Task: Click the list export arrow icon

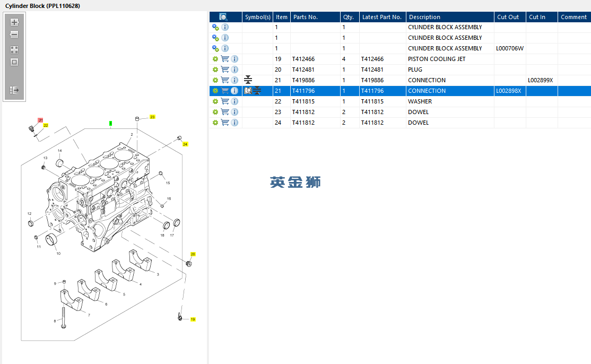Action: [x=14, y=91]
